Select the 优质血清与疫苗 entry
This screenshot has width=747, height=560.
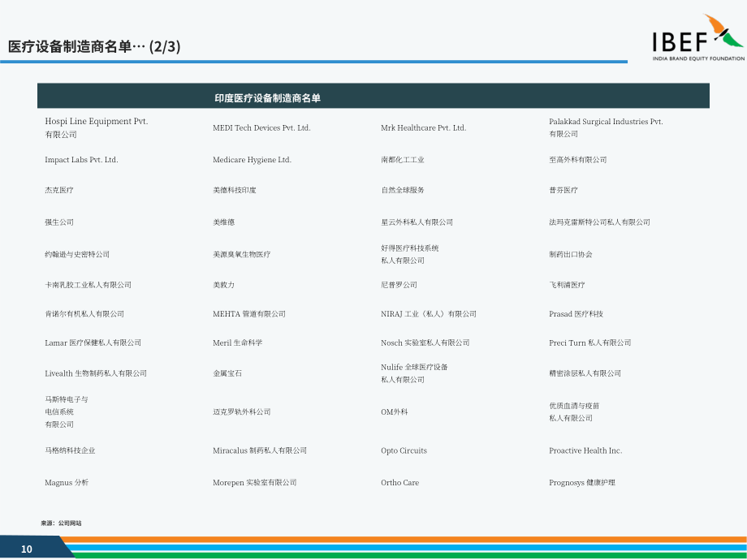click(574, 412)
